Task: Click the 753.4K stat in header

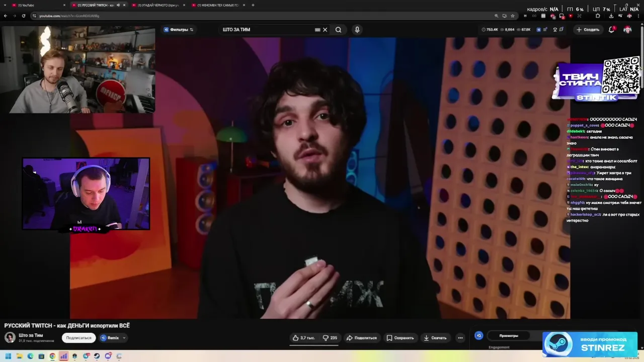Action: point(490,30)
